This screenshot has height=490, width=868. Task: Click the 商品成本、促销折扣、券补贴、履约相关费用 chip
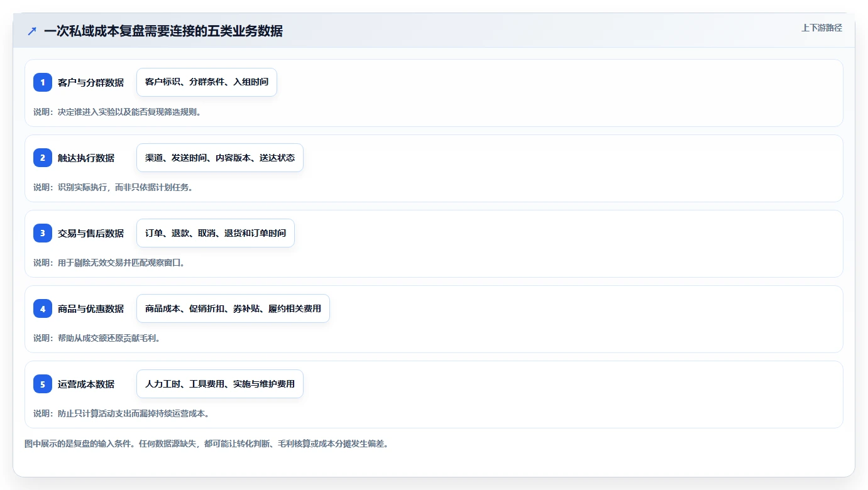[x=233, y=308]
